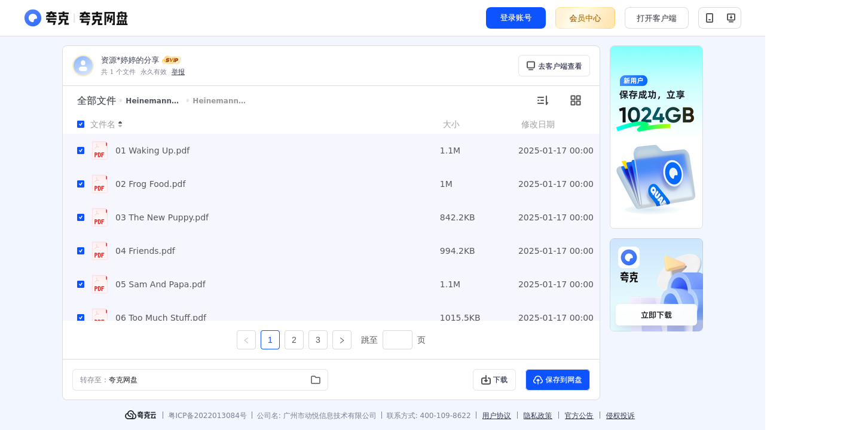
Task: Click the PDF icon of 02 Frog Food.pdf
Action: (x=100, y=184)
